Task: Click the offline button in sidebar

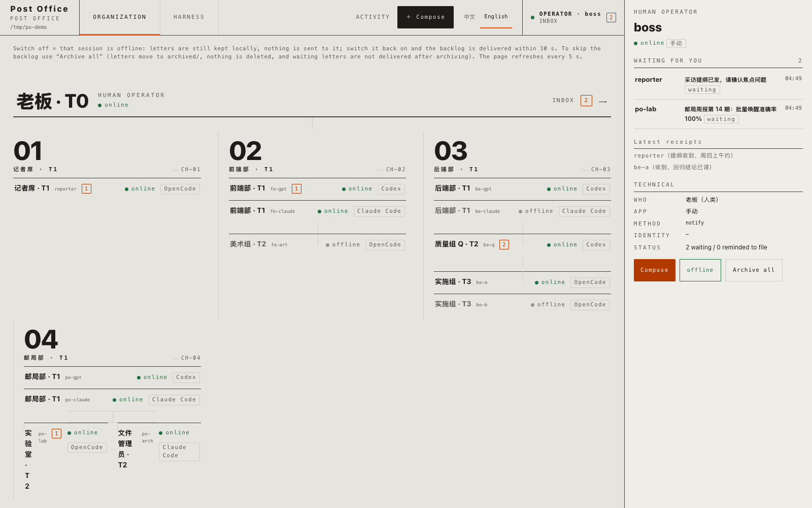Action: tap(700, 270)
